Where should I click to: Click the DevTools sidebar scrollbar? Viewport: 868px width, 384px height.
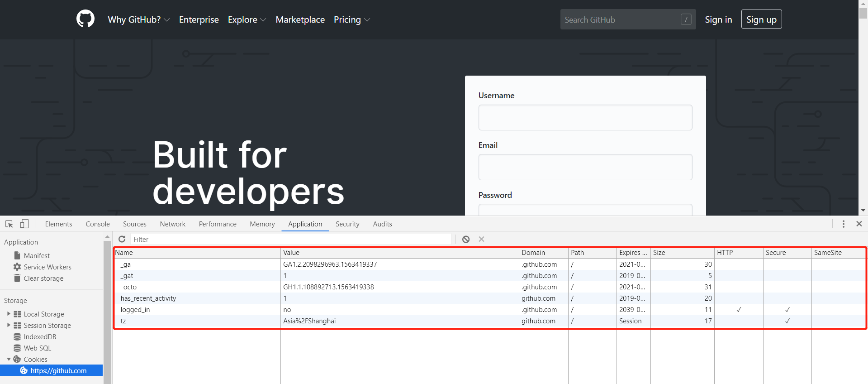pos(107,312)
